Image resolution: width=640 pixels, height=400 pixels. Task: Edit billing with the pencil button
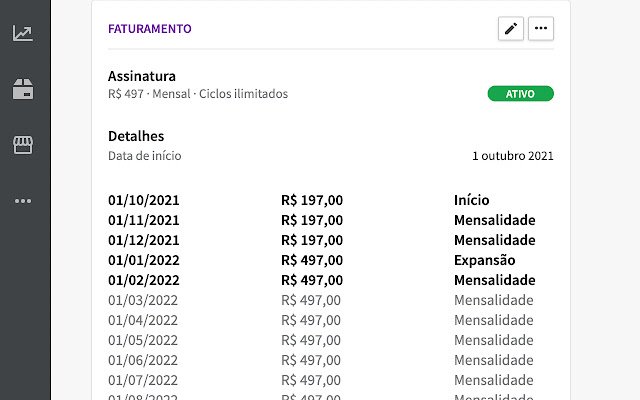[x=511, y=29]
